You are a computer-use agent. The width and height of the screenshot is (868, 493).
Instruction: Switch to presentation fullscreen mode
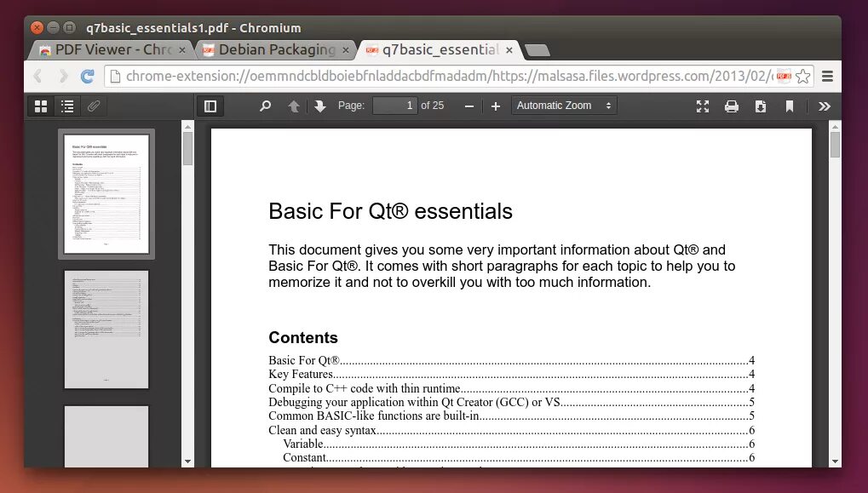coord(703,106)
